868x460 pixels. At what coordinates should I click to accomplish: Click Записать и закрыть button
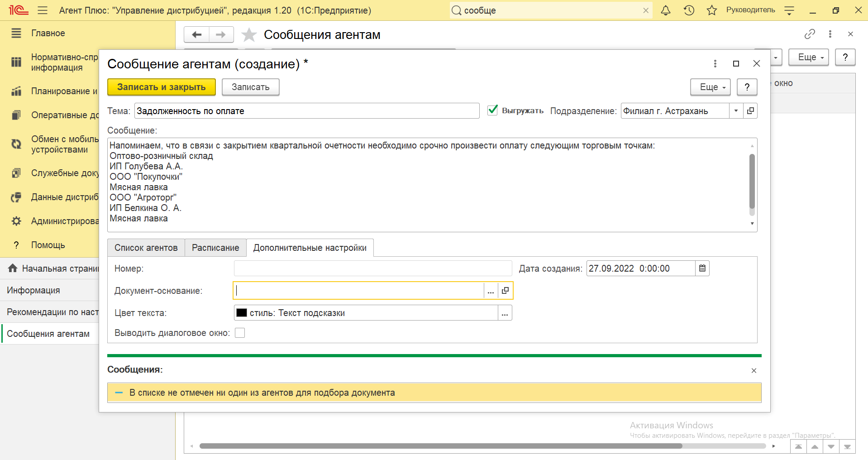[161, 87]
